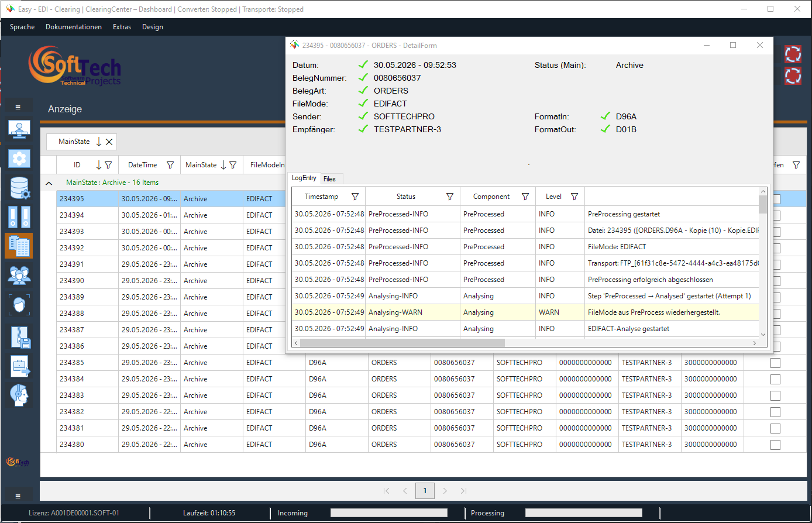Image resolution: width=812 pixels, height=523 pixels.
Task: Open the briefcase transport sidebar icon
Action: pos(20,367)
